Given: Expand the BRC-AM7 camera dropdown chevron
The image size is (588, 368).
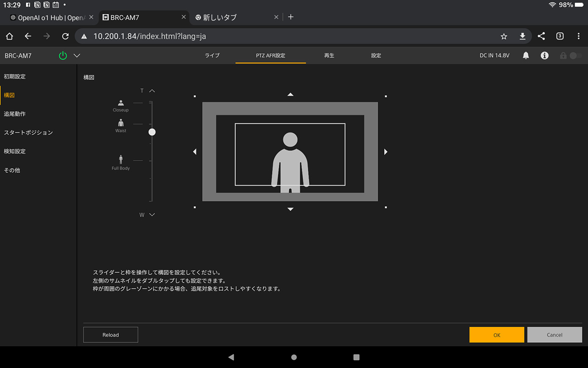Looking at the screenshot, I should 77,56.
